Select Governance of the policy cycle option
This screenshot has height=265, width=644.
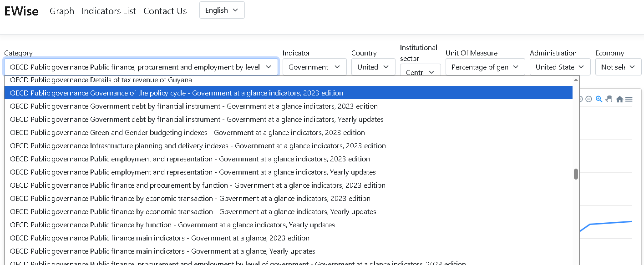coord(289,93)
